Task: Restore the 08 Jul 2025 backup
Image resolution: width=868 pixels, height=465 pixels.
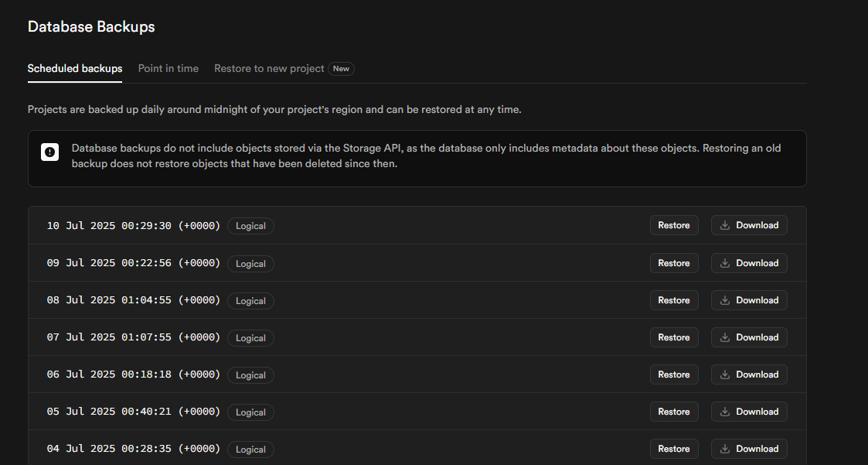Action: 674,300
